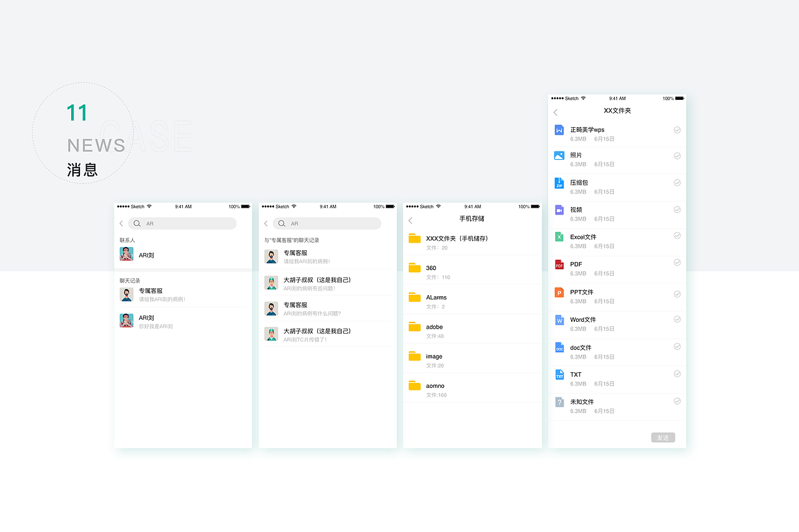Go back from the XX文件夹 screen
799x532 pixels.
(556, 112)
